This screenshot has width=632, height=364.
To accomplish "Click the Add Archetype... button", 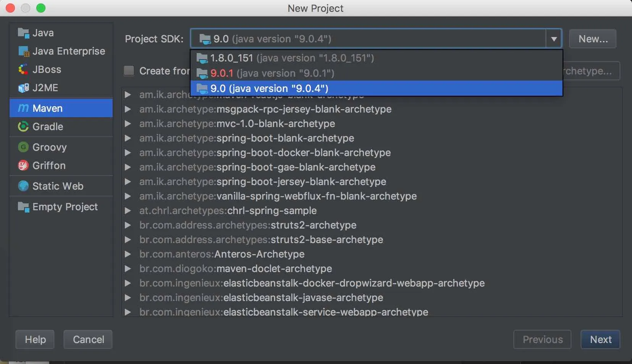I will click(x=591, y=71).
